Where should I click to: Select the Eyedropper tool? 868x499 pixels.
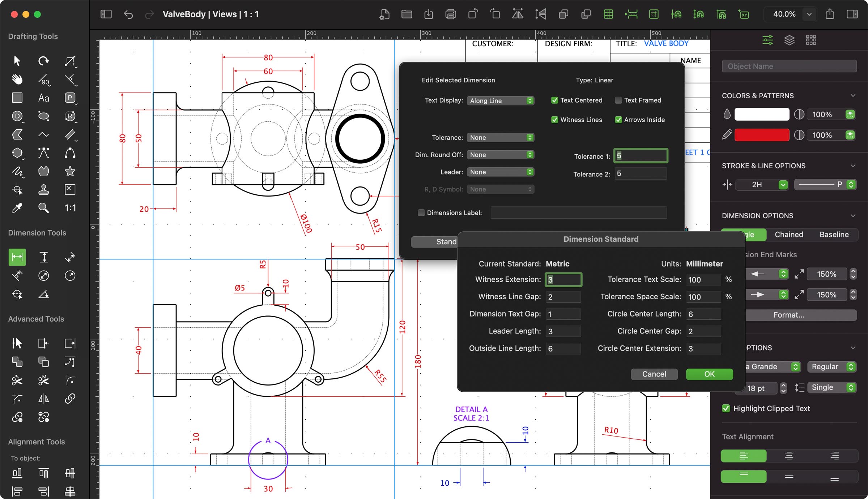pyautogui.click(x=17, y=208)
